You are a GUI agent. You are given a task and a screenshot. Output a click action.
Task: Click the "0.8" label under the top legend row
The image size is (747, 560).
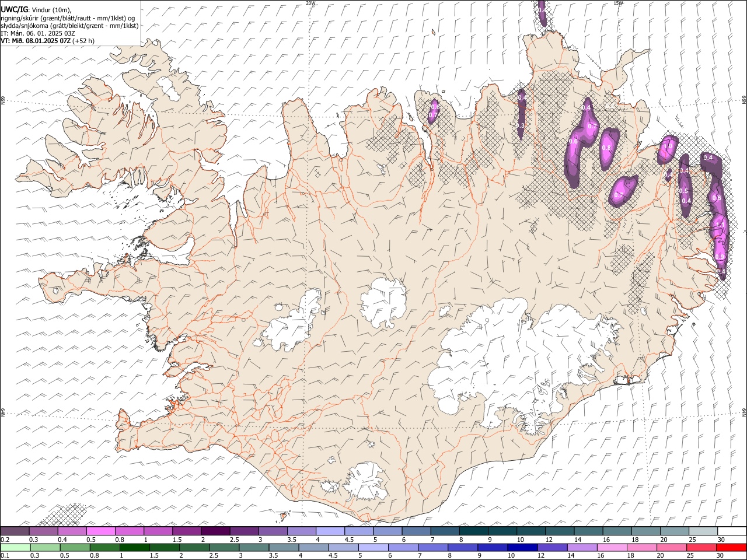(120, 540)
